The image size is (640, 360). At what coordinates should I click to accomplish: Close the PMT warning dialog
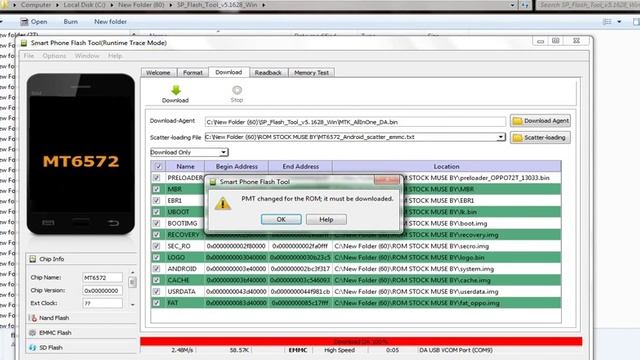387,180
